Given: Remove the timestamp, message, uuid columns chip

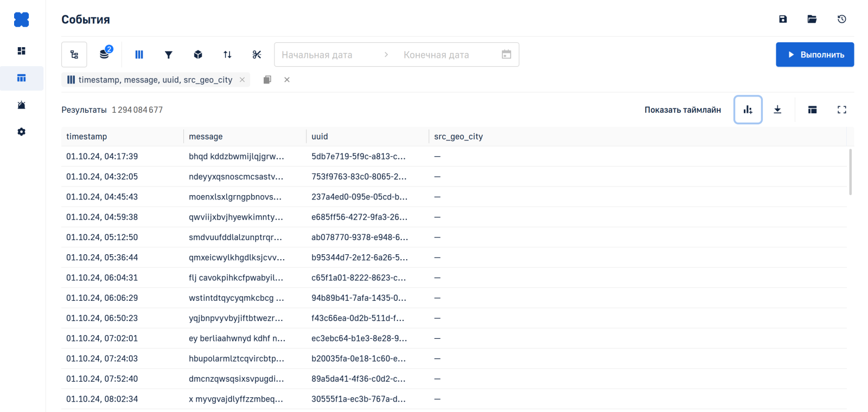Looking at the screenshot, I should (x=242, y=80).
